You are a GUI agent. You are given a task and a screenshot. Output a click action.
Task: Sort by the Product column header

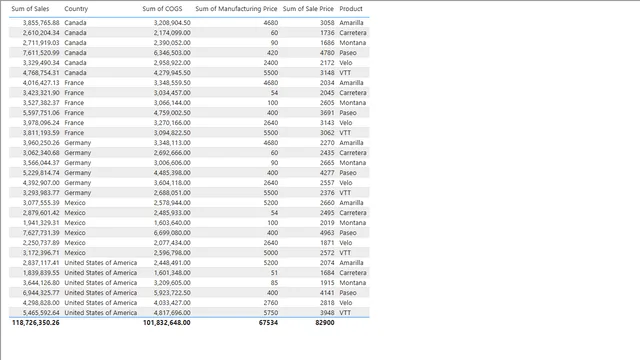pos(351,9)
